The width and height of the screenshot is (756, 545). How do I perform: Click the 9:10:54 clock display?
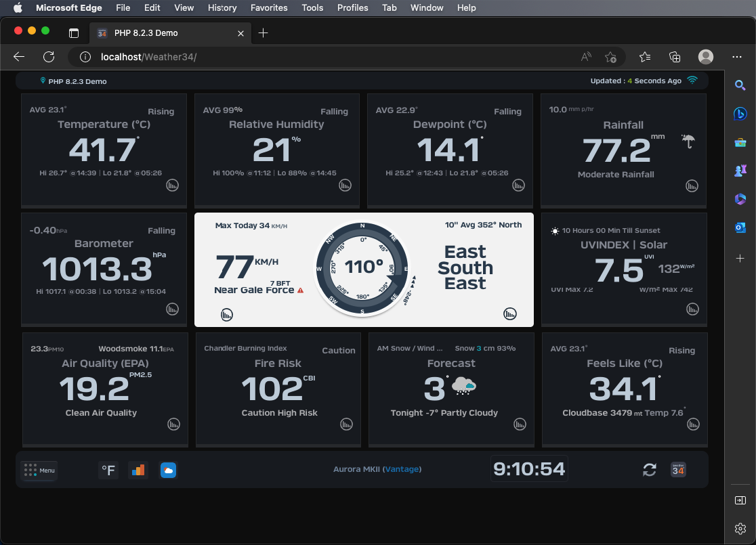tap(529, 469)
